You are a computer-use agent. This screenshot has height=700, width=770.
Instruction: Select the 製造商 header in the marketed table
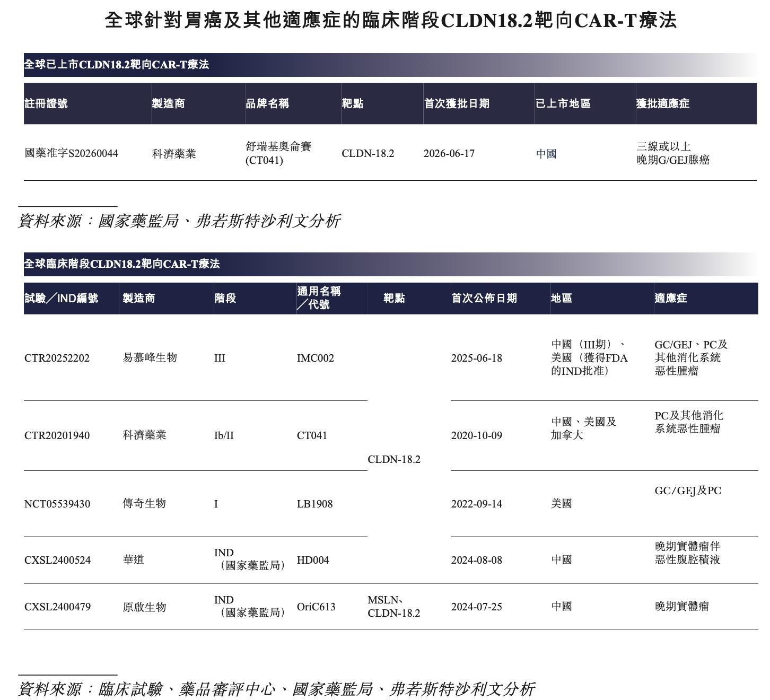click(x=169, y=104)
